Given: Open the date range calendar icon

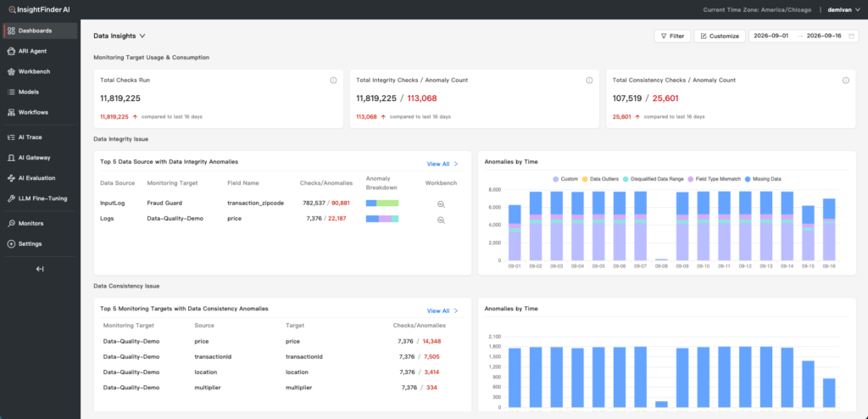Looking at the screenshot, I should [851, 36].
